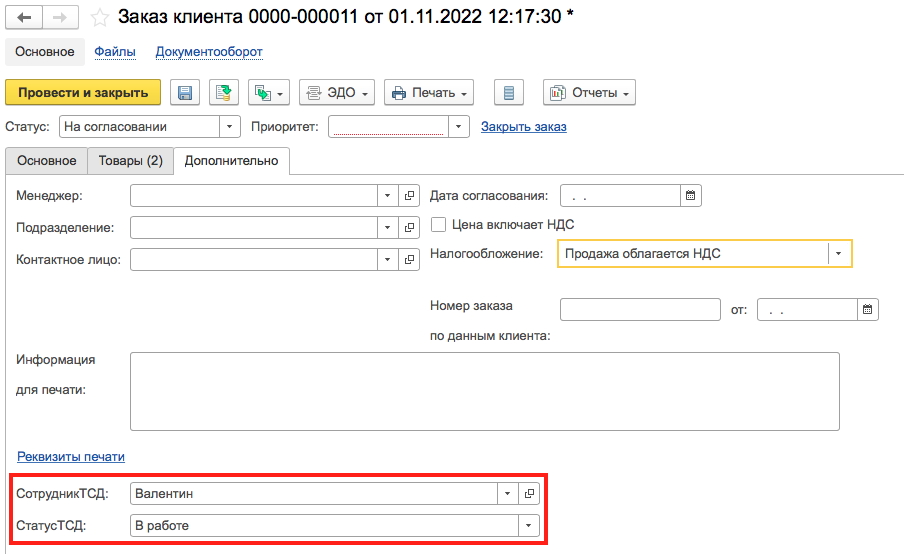Expand the Менеджер dropdown arrow
Viewport: 904px width, 554px height.
tap(387, 195)
